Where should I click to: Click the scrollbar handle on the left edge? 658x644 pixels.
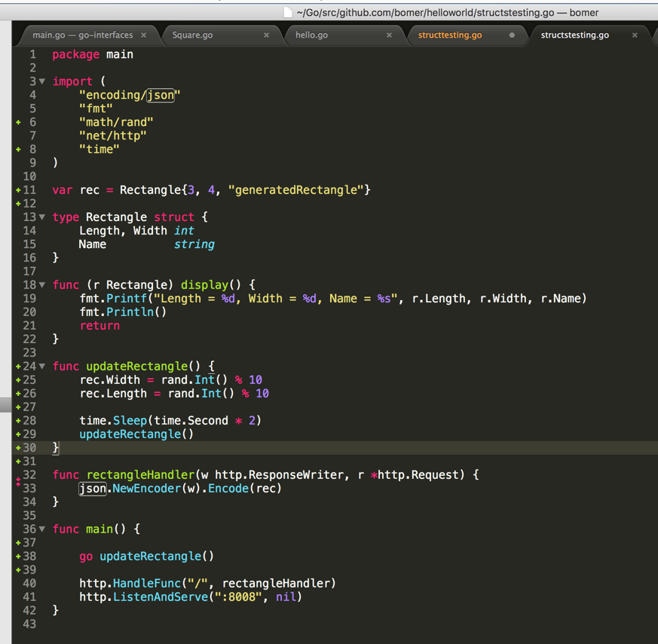[x=5, y=403]
